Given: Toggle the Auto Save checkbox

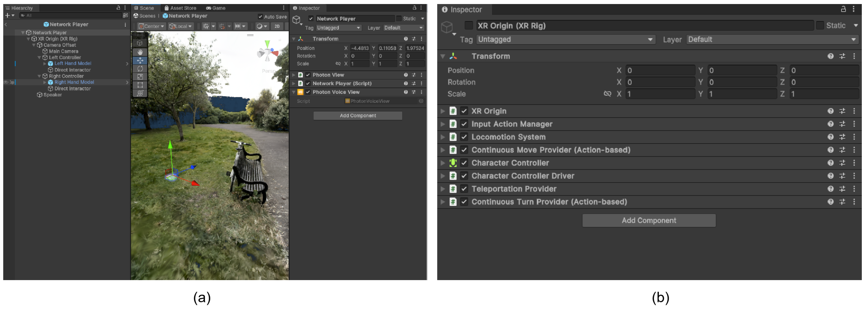Looking at the screenshot, I should click(260, 16).
